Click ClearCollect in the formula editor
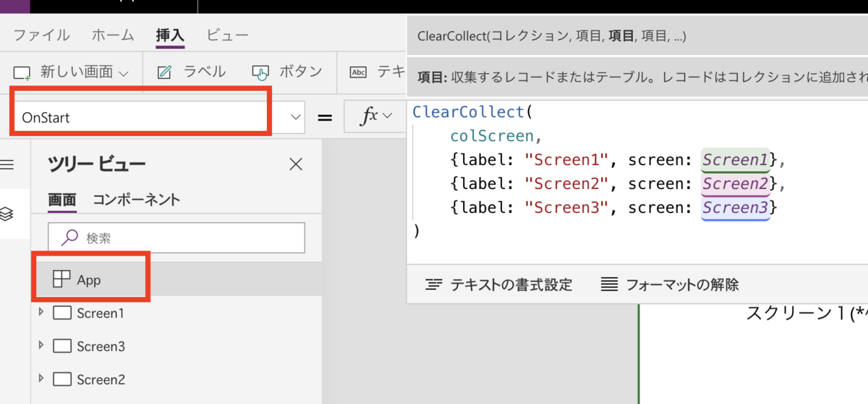Image resolution: width=868 pixels, height=404 pixels. coord(468,112)
